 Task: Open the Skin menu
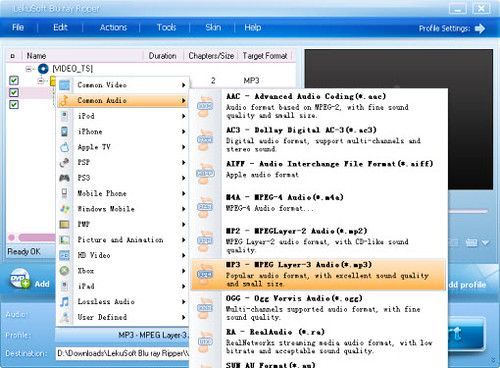[x=213, y=27]
